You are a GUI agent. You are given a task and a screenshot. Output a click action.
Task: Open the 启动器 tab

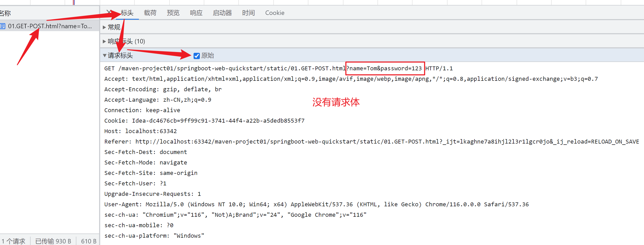[x=222, y=13]
